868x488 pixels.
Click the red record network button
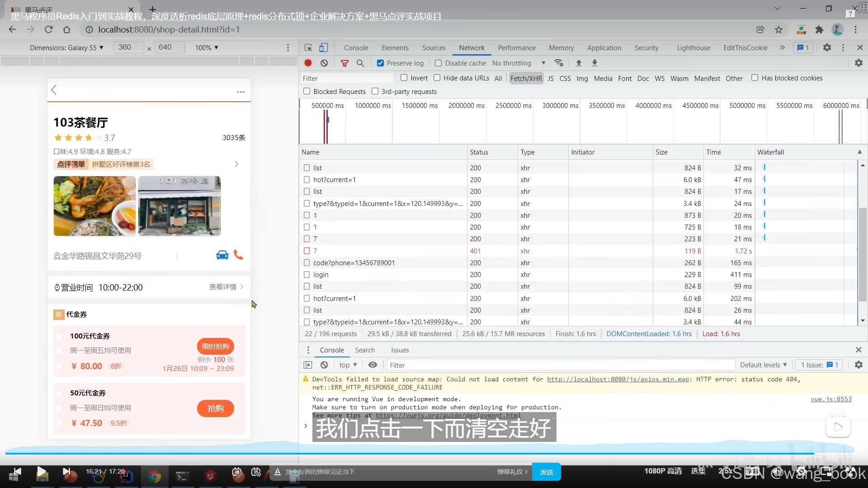coord(308,63)
